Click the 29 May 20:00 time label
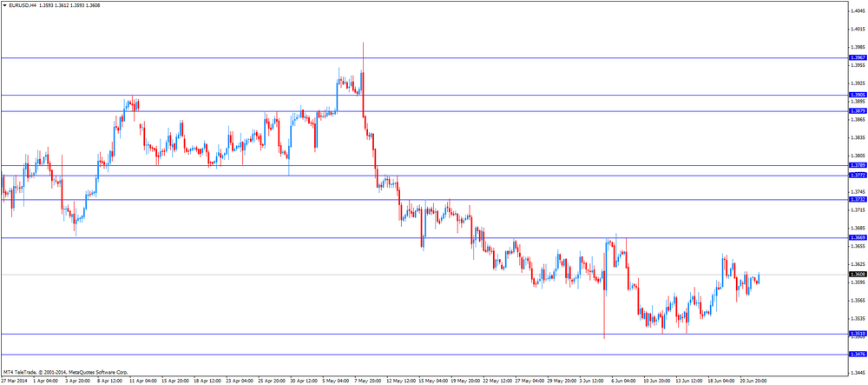The height and width of the screenshot is (385, 868). coord(562,382)
